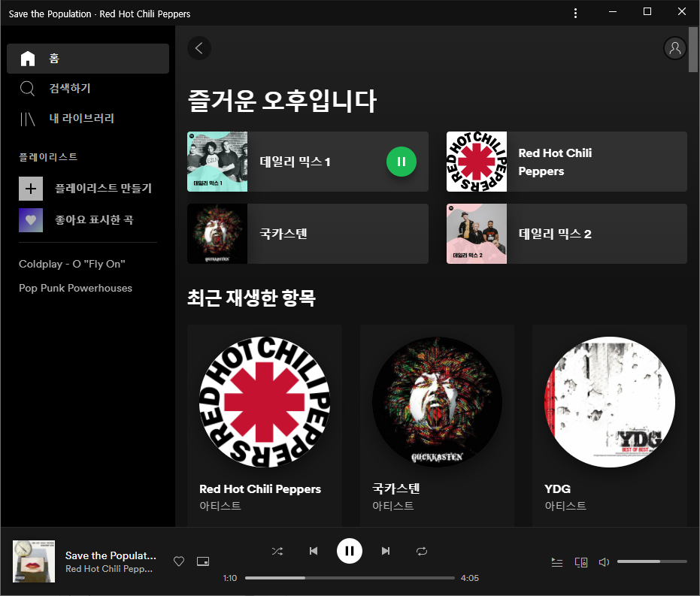The height and width of the screenshot is (596, 700).
Task: Click 데일리 믹스 1 cover thumbnail
Action: pos(217,162)
